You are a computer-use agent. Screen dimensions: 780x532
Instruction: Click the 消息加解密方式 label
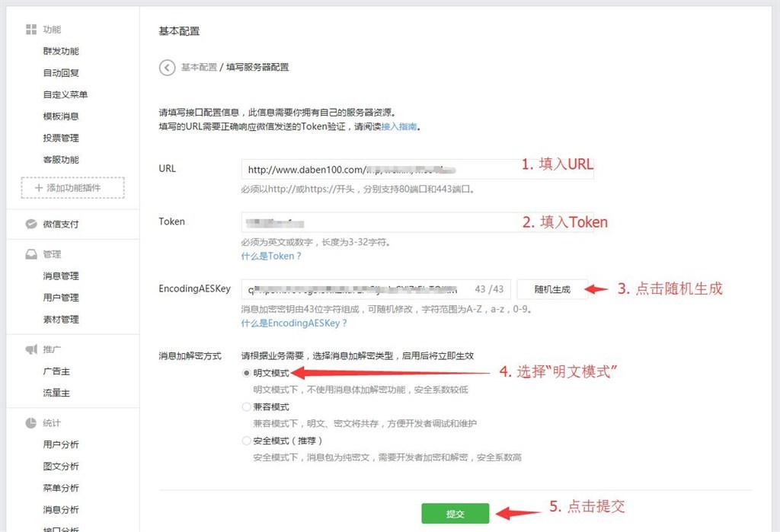pyautogui.click(x=190, y=355)
